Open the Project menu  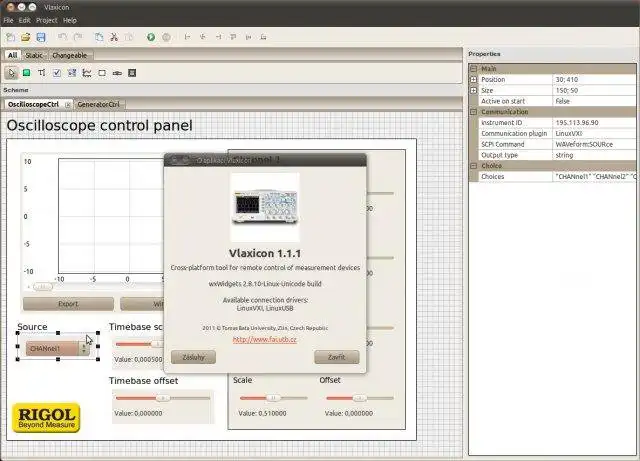[47, 20]
